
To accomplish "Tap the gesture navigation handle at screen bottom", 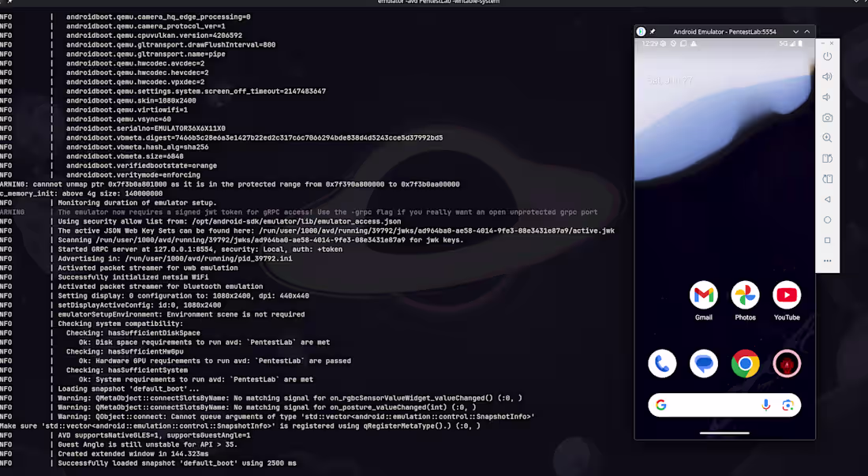I will tap(724, 433).
